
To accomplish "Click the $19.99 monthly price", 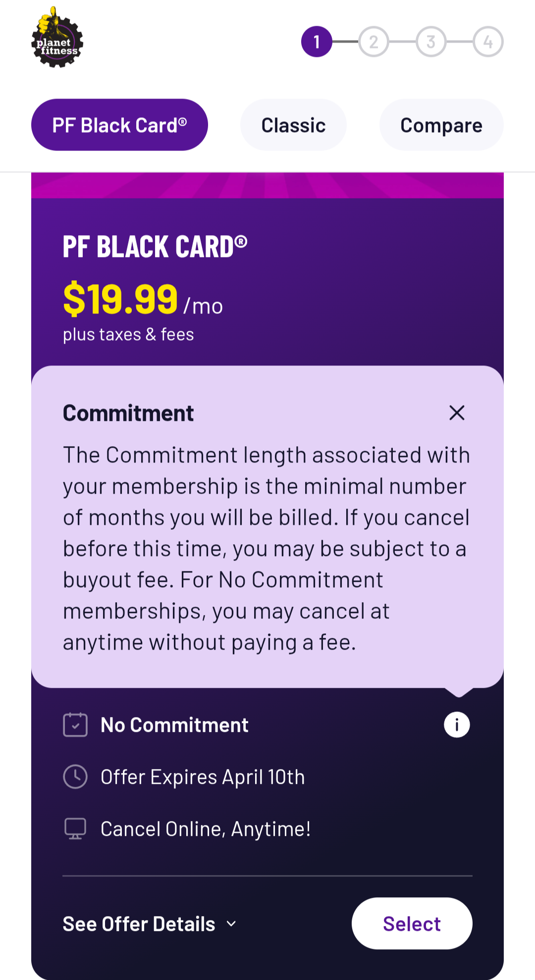I will (x=120, y=299).
